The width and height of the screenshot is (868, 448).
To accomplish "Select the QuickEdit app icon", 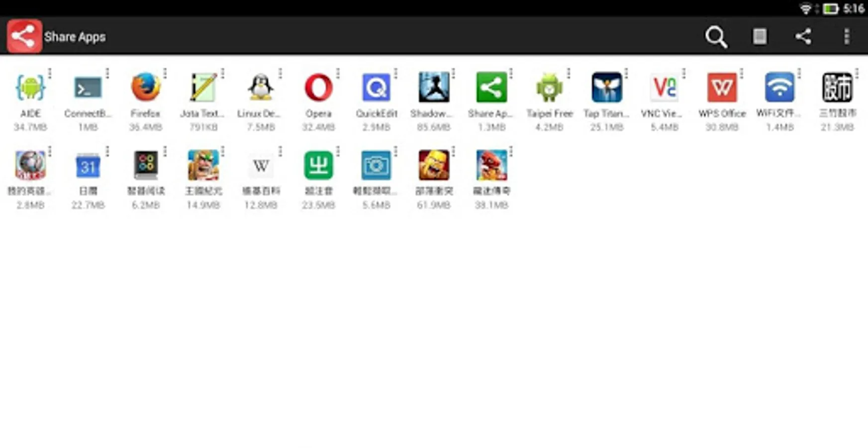I will pyautogui.click(x=377, y=88).
